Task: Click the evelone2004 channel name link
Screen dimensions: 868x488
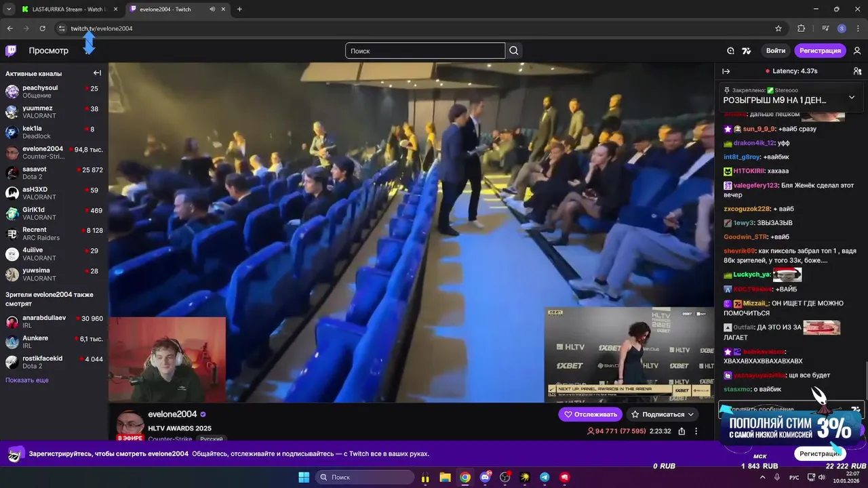Action: (172, 414)
